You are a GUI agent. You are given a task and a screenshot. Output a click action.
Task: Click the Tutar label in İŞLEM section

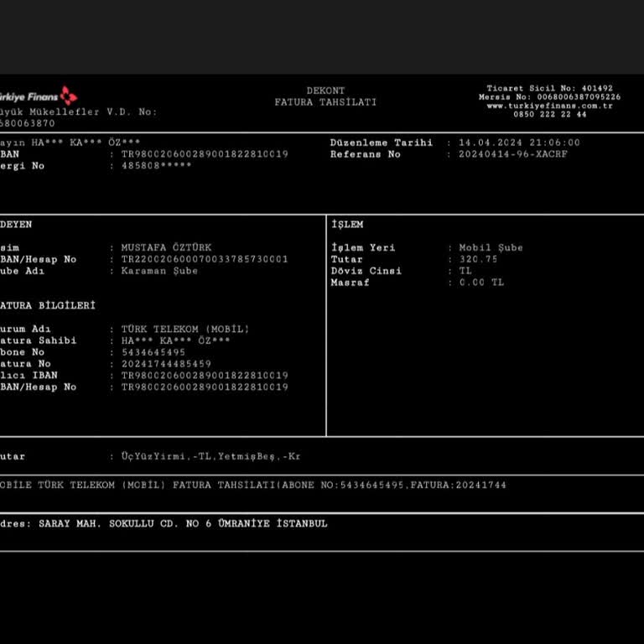(346, 259)
